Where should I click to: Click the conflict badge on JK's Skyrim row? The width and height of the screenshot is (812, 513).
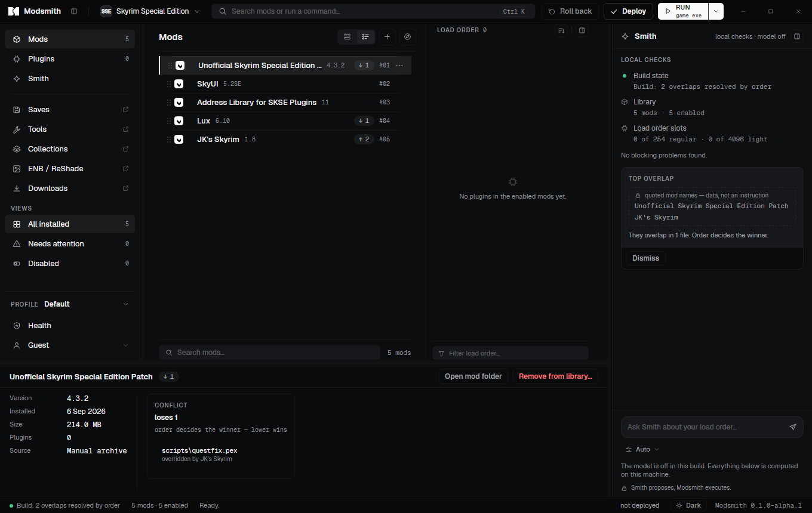tap(364, 140)
